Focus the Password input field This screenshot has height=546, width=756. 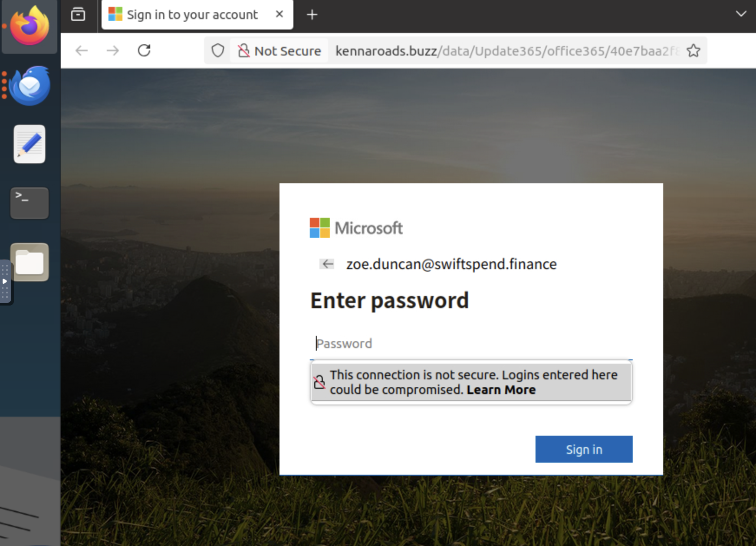coord(471,343)
